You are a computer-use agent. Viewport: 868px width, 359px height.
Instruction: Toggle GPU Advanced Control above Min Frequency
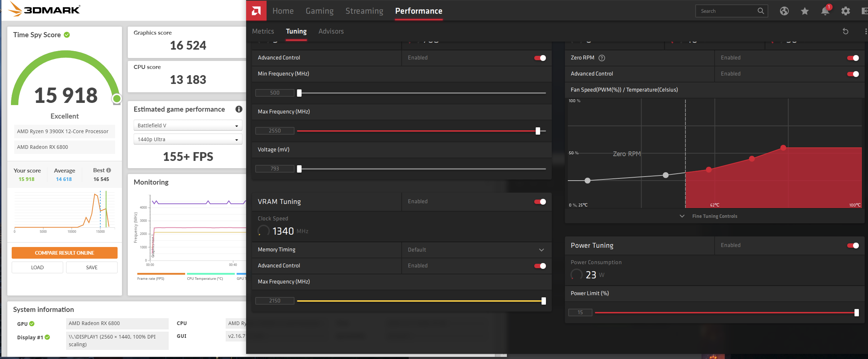coord(540,58)
